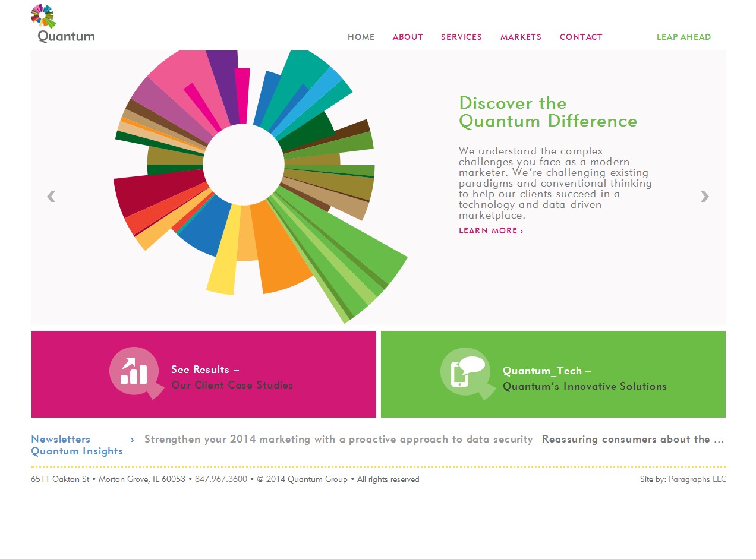Go to the Contact page
Image resolution: width=756 pixels, height=559 pixels.
pos(581,37)
